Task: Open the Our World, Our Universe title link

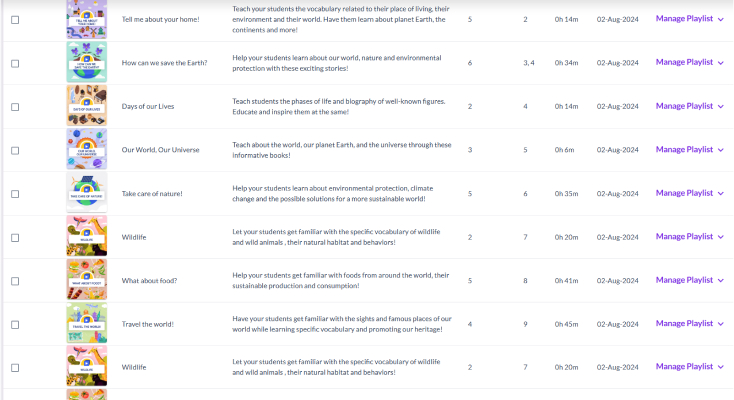Action: [x=160, y=150]
